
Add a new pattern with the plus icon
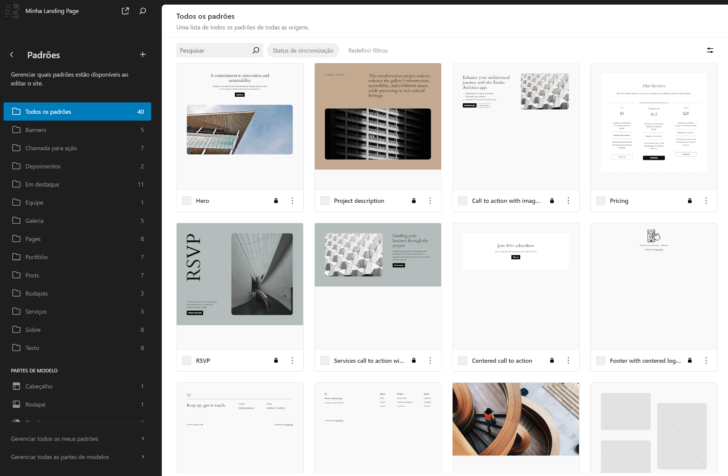[x=143, y=55]
